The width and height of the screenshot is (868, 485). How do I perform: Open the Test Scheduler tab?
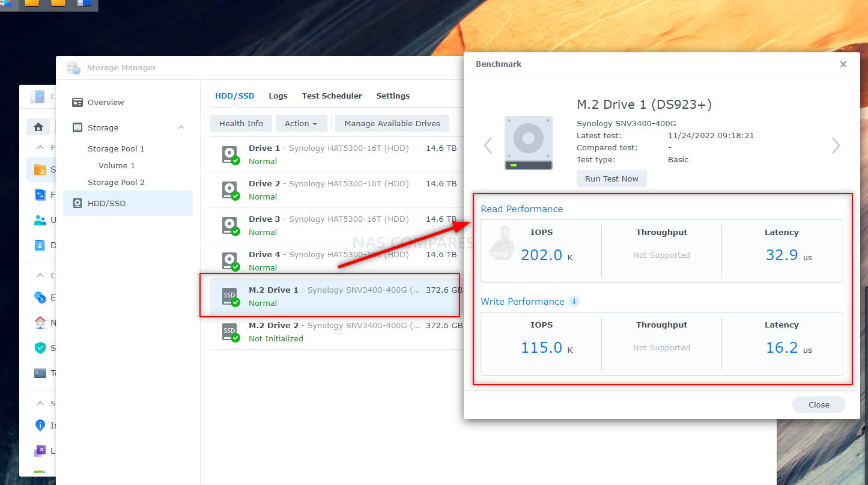click(x=332, y=96)
